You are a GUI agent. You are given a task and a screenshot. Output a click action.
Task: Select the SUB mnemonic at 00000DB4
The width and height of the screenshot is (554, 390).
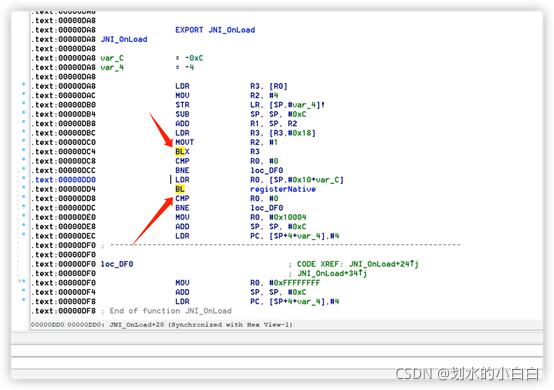pyautogui.click(x=182, y=114)
